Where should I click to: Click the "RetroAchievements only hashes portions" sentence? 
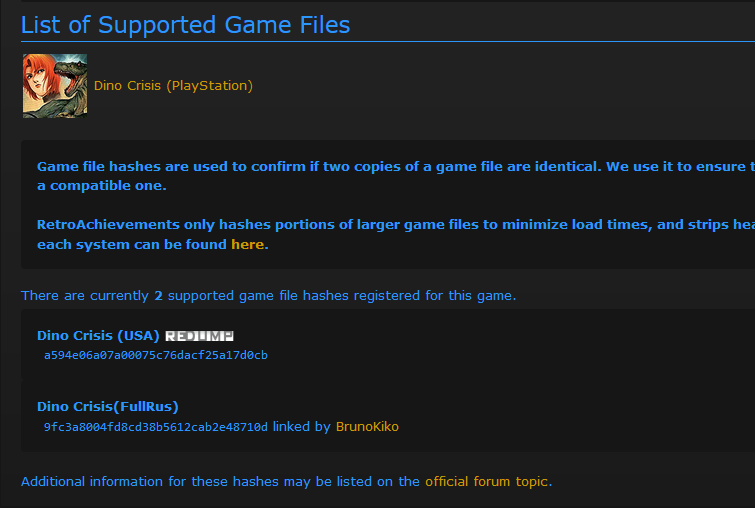[395, 225]
